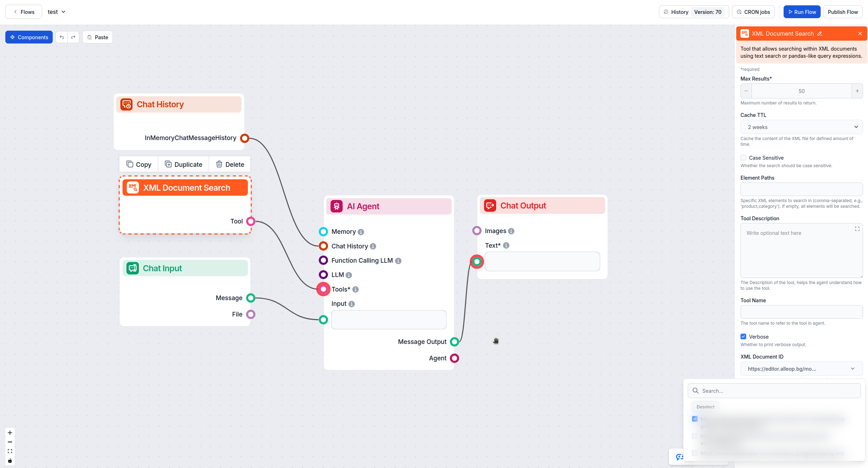The width and height of the screenshot is (868, 468).
Task: Click the redo arrow icon
Action: click(x=73, y=37)
